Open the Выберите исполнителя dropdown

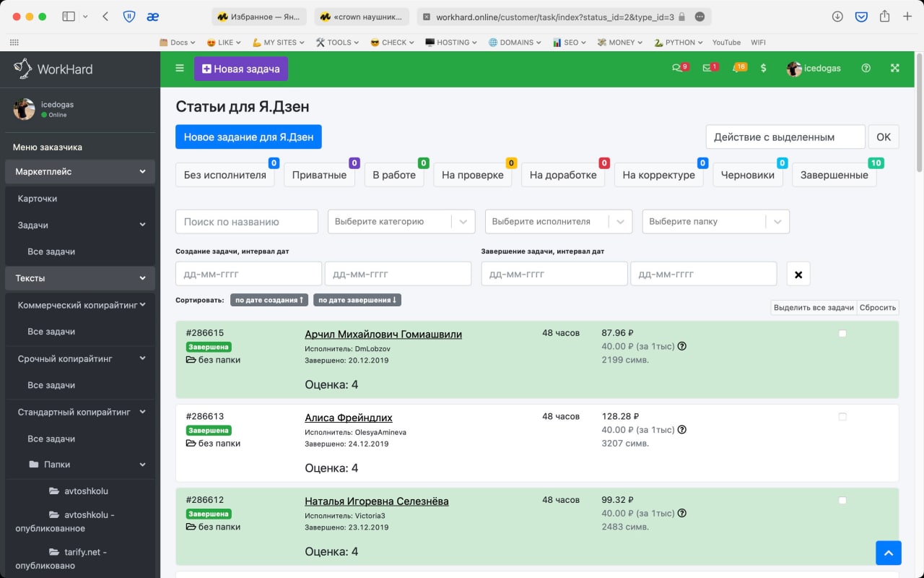click(x=559, y=222)
